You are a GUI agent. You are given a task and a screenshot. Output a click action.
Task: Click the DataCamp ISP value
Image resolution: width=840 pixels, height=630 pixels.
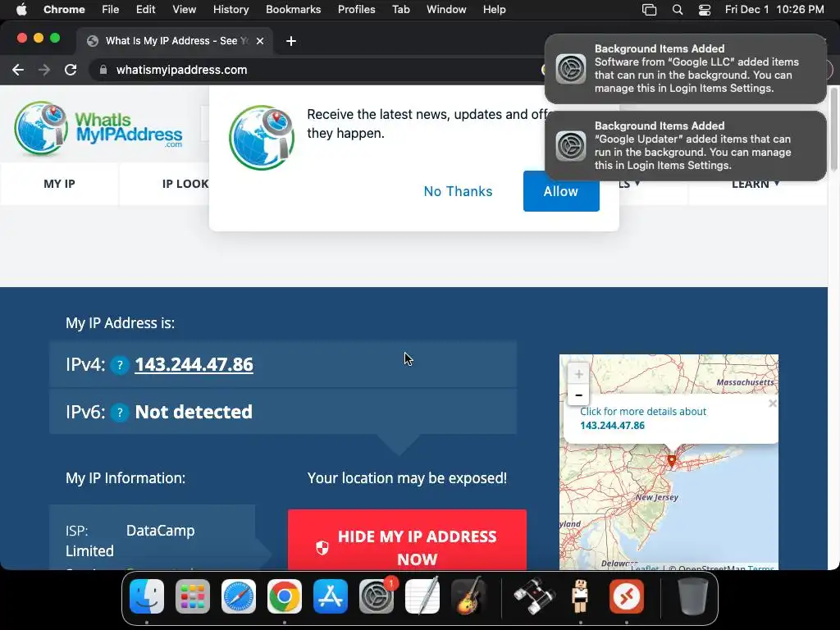(x=160, y=531)
